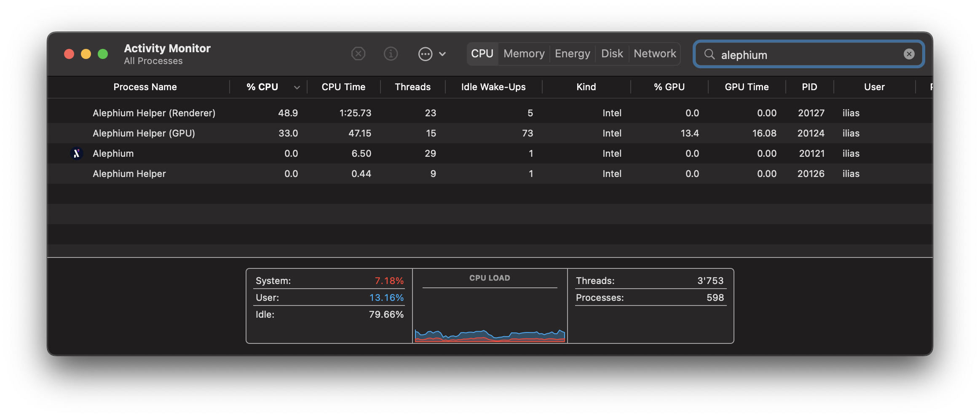Clear the search field with the X
The width and height of the screenshot is (980, 418).
click(x=909, y=54)
